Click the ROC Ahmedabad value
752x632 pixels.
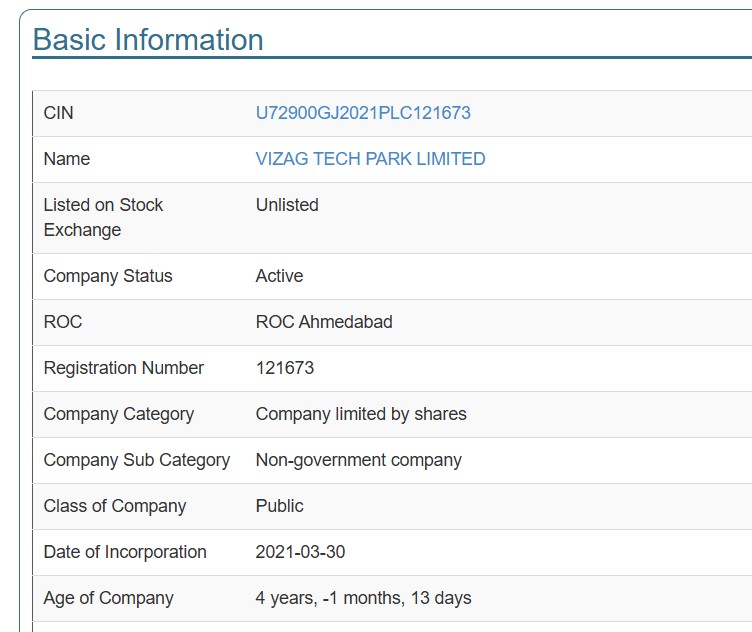[x=324, y=322]
